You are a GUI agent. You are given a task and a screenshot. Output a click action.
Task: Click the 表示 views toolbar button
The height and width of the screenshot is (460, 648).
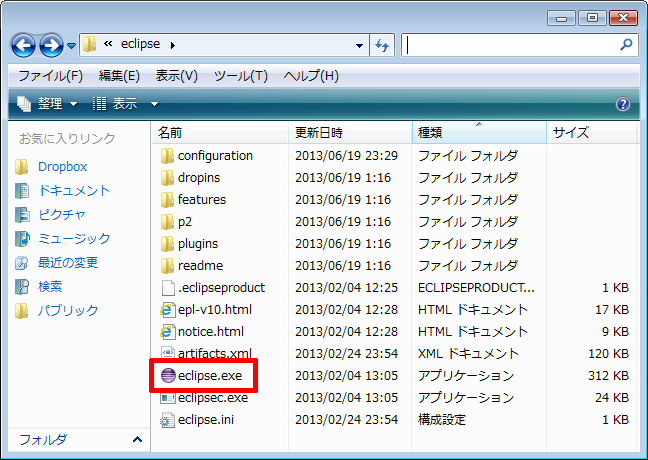(x=115, y=104)
